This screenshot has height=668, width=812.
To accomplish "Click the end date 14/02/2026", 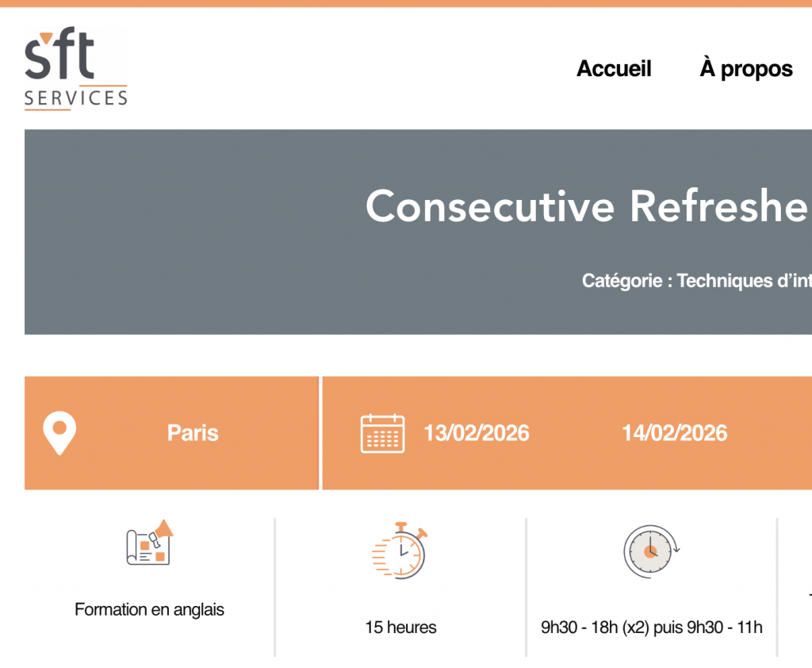I will (x=674, y=433).
